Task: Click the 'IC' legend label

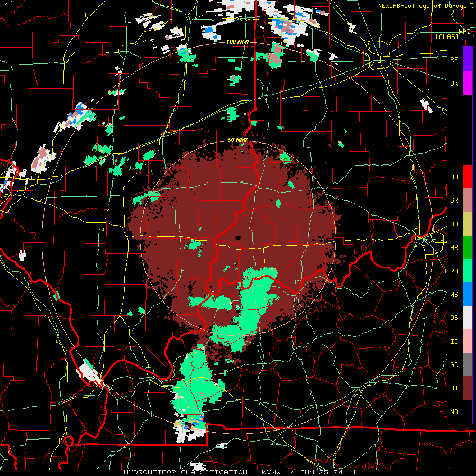Action: point(454,342)
